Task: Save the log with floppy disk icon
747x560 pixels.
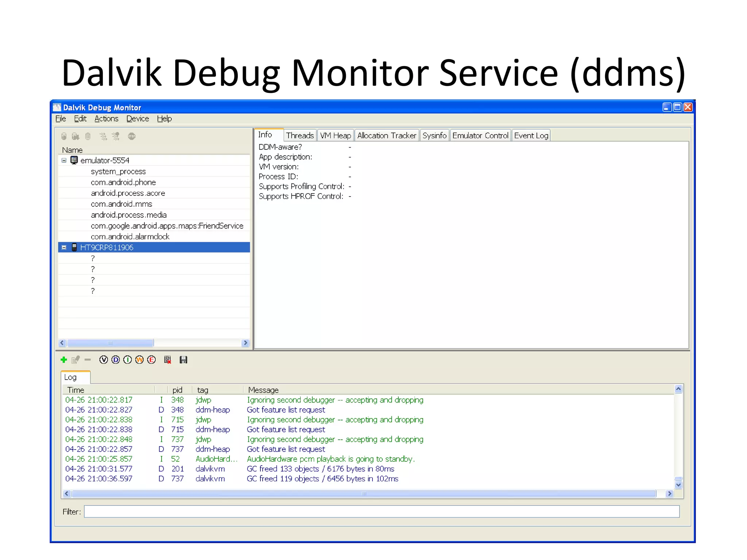Action: click(183, 360)
